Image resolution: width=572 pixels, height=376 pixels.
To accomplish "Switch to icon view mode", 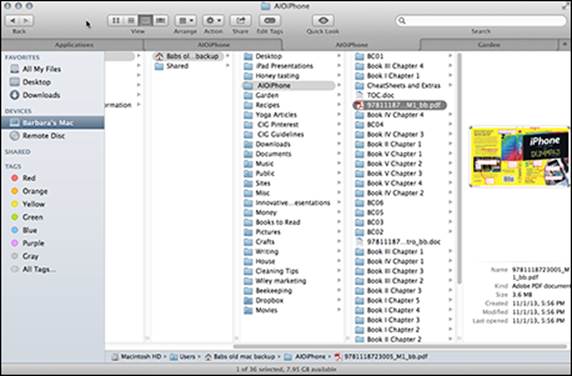I will pyautogui.click(x=116, y=20).
